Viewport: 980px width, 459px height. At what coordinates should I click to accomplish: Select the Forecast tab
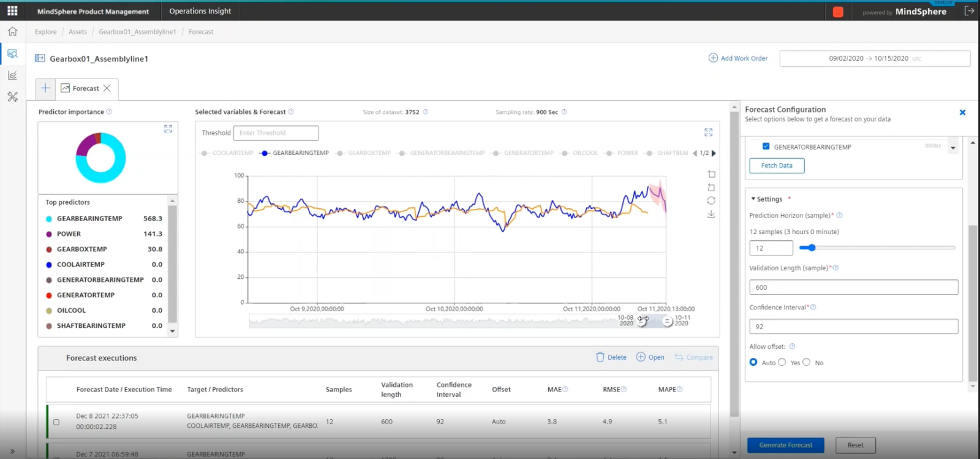(x=85, y=88)
